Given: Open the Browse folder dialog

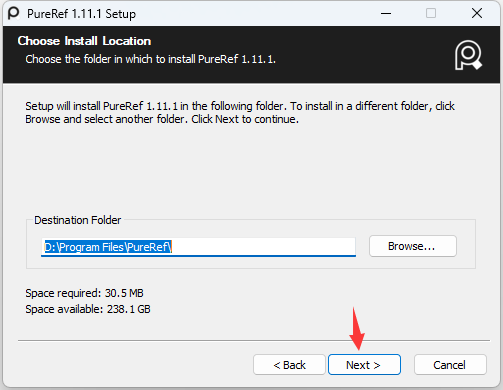Looking at the screenshot, I should [413, 246].
